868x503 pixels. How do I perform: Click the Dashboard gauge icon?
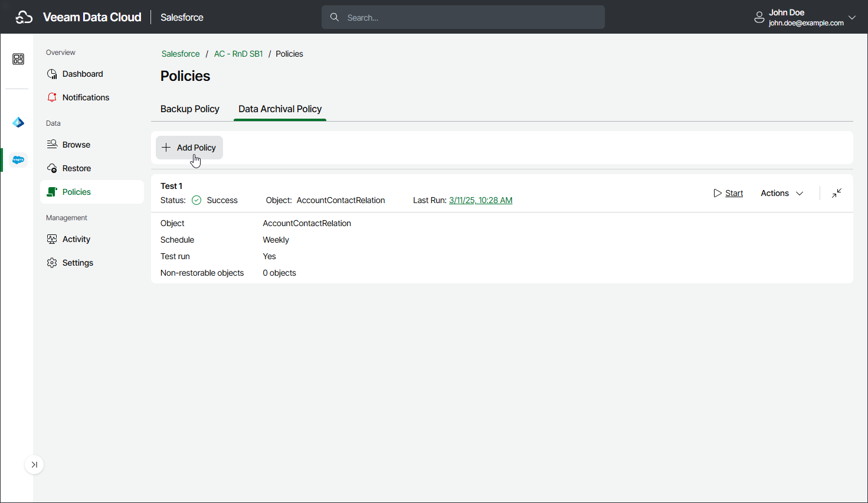point(52,74)
